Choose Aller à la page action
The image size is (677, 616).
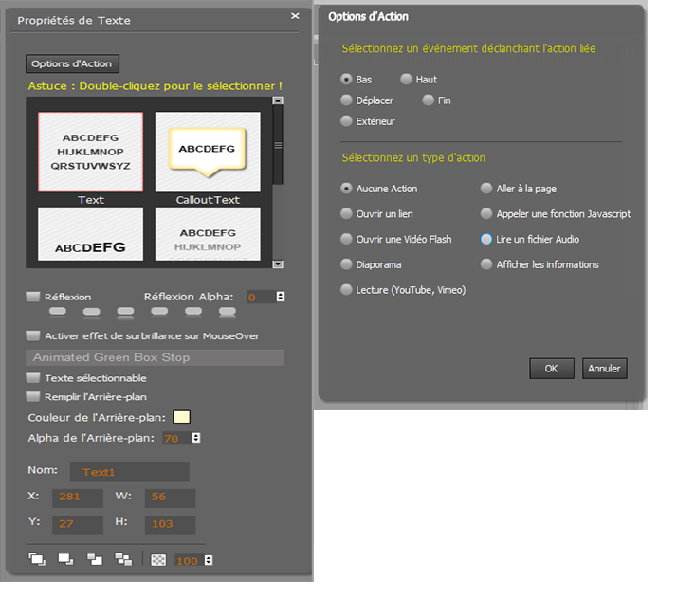[x=486, y=189]
